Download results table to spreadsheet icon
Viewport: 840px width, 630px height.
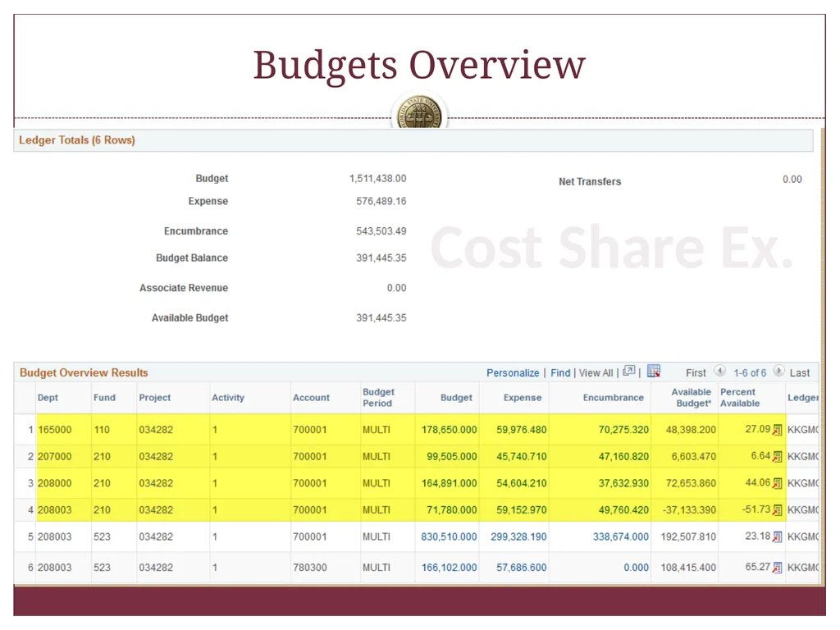(x=654, y=371)
